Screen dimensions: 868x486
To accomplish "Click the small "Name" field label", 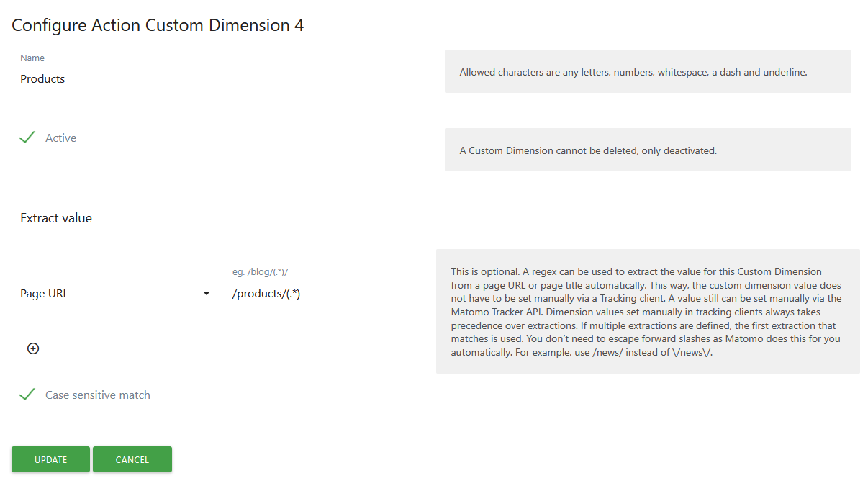I will 32,58.
